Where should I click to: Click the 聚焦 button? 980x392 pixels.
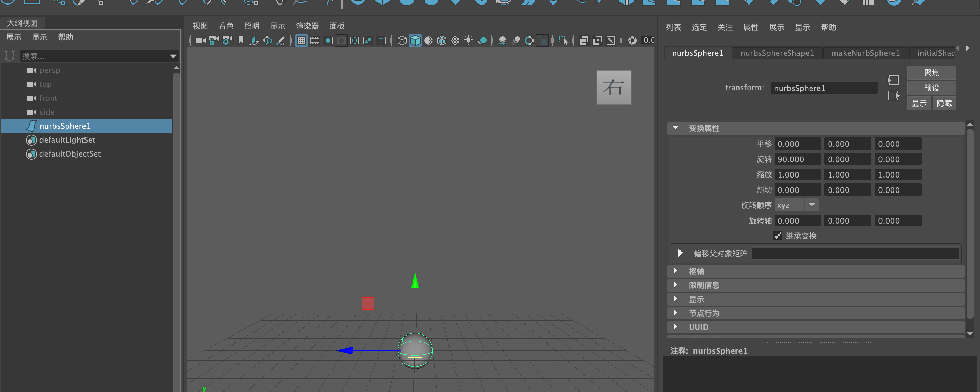coord(931,73)
